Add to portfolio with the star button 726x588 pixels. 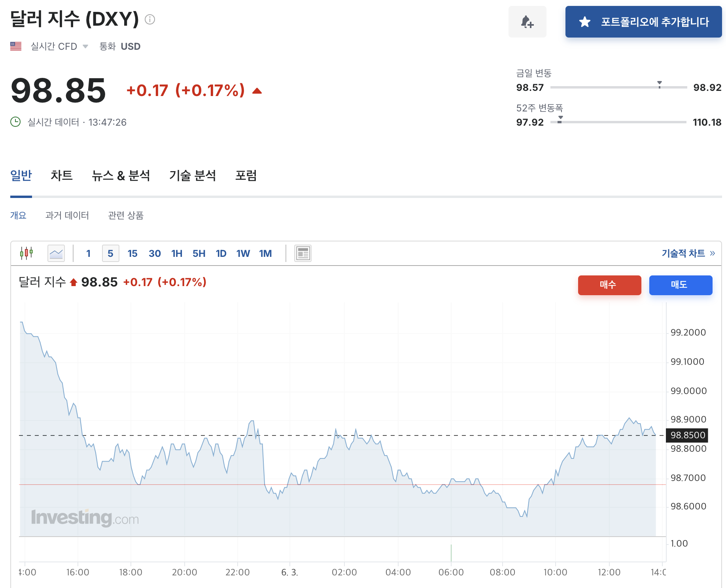point(643,22)
